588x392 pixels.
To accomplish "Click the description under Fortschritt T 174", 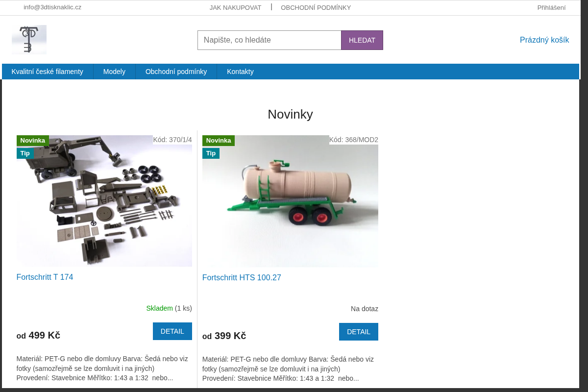I will (x=102, y=368).
